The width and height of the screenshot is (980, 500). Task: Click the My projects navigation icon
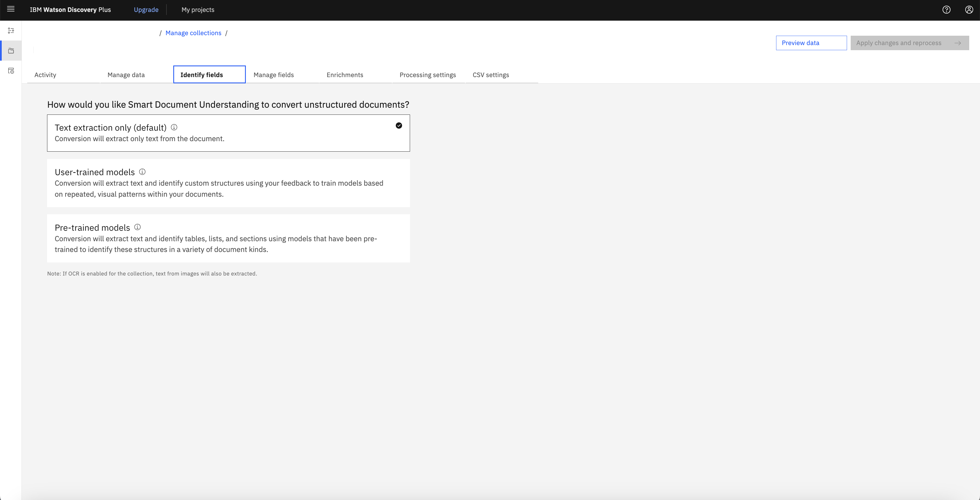tap(198, 10)
